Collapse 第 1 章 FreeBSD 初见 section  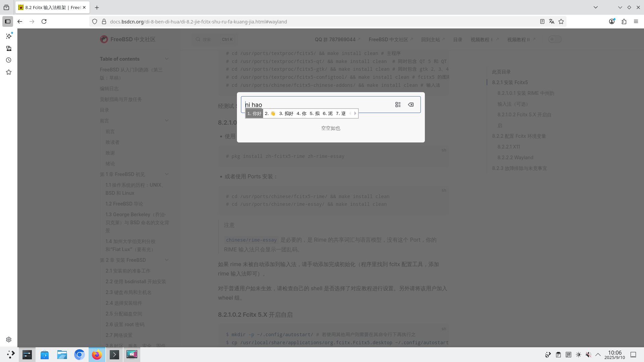167,174
